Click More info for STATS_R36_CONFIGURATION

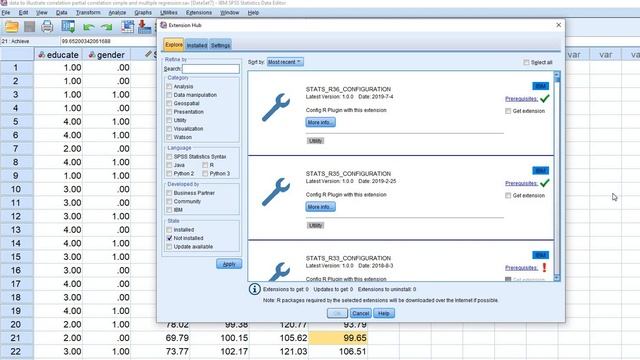coord(320,122)
